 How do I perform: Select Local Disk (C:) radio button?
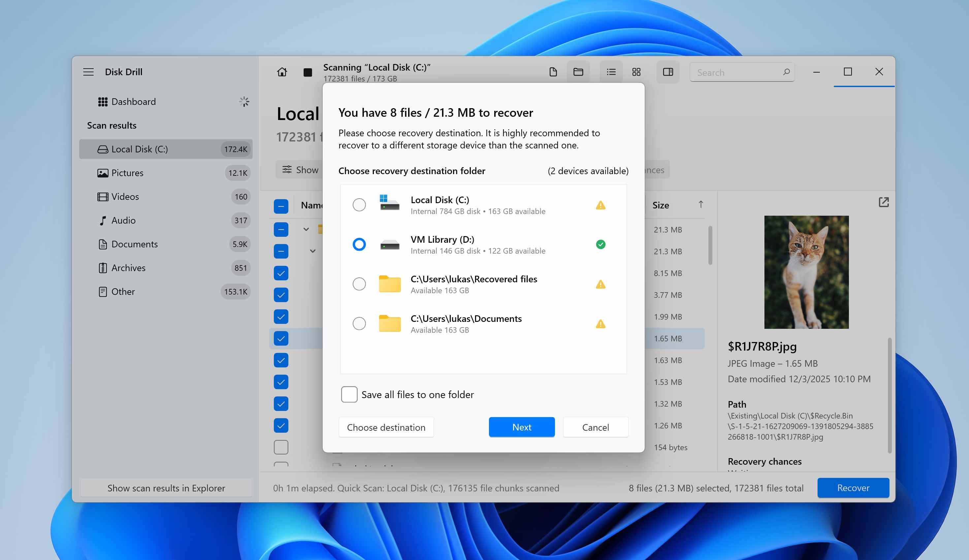tap(359, 205)
